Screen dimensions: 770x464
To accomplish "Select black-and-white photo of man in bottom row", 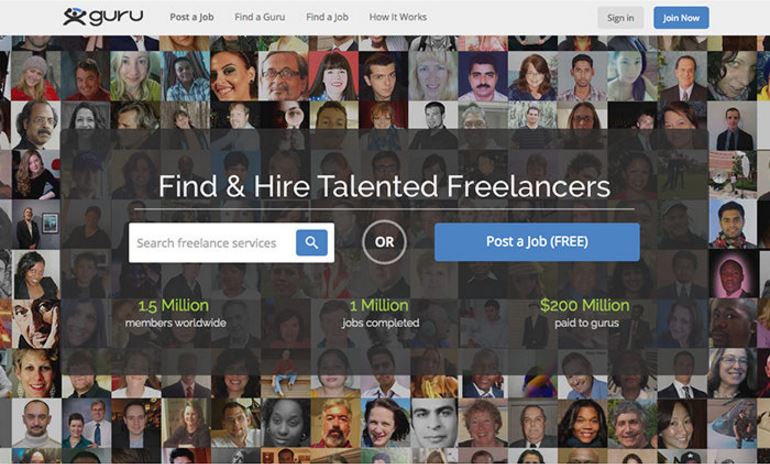I will (434, 422).
